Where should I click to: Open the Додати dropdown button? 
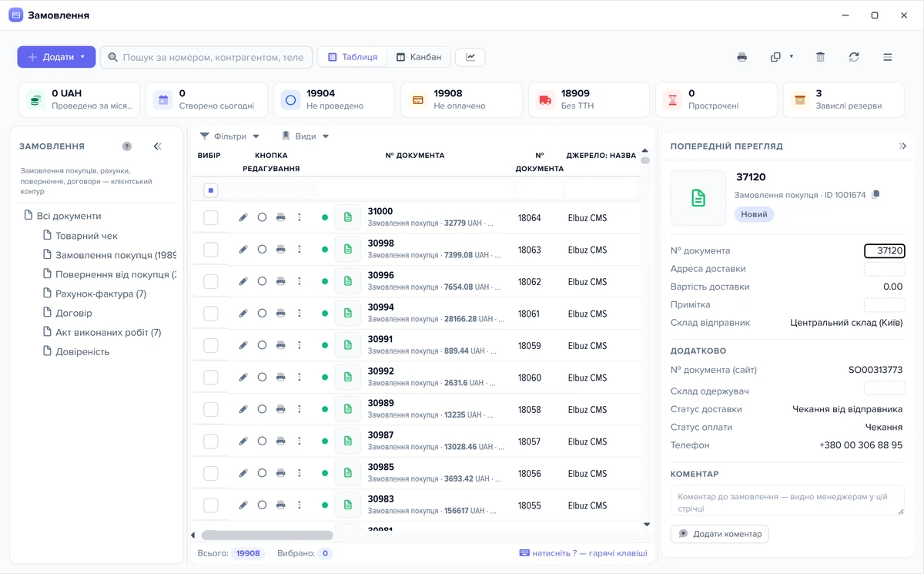(56, 57)
